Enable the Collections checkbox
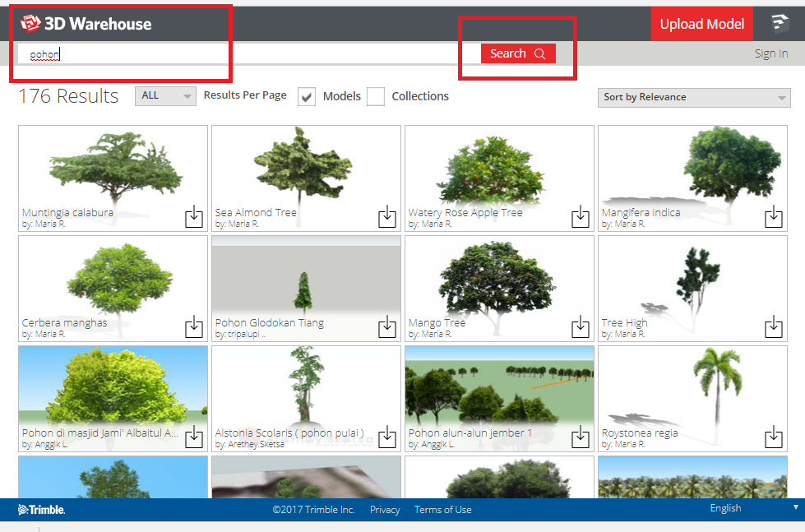Screen dimensions: 805x532 click(376, 96)
